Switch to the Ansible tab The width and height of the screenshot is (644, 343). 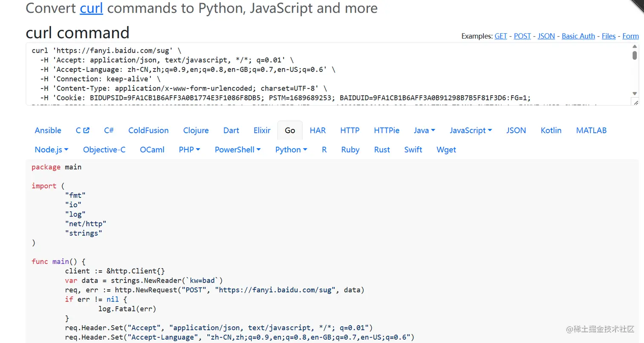pos(48,131)
